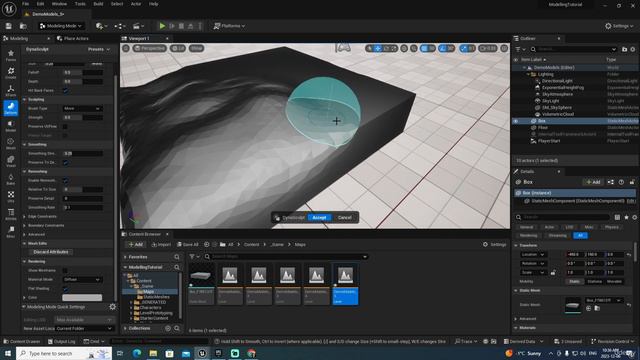Click the Color swatch under Rendering
The height and width of the screenshot is (360, 640).
click(82, 298)
